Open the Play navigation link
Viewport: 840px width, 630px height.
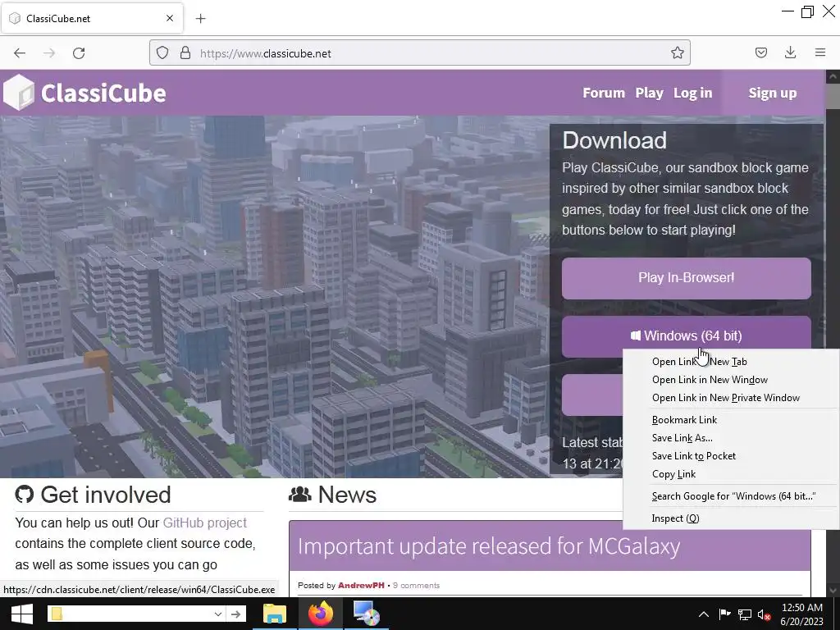[650, 94]
